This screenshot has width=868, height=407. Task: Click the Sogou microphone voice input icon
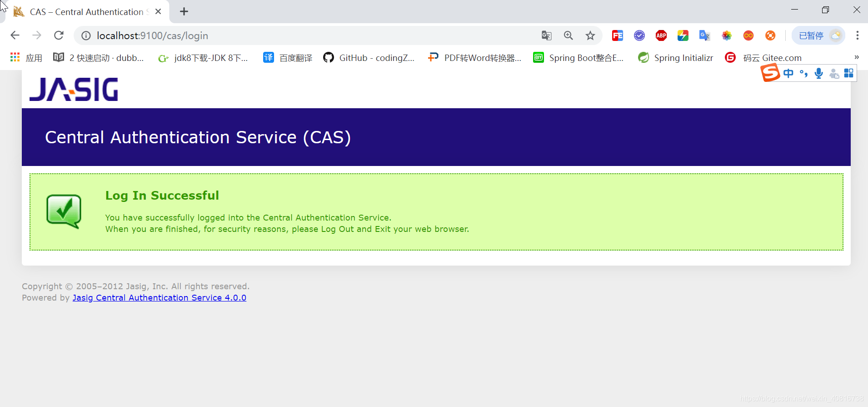[819, 73]
